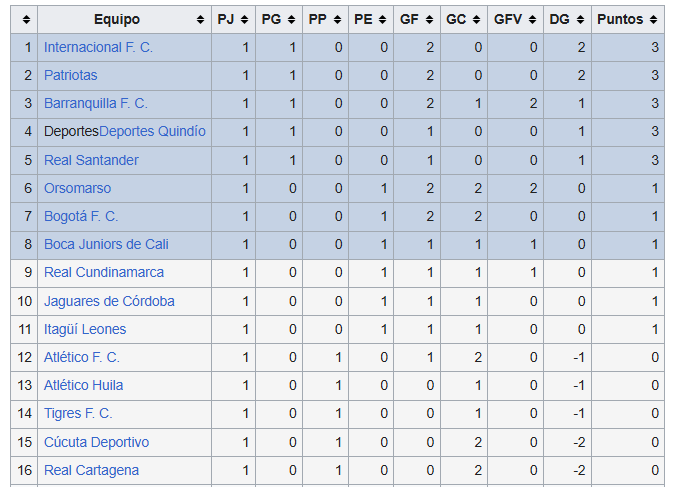Viewport: 674px width, 487px height.
Task: Open Jaguares de Córdoba page
Action: 109,301
